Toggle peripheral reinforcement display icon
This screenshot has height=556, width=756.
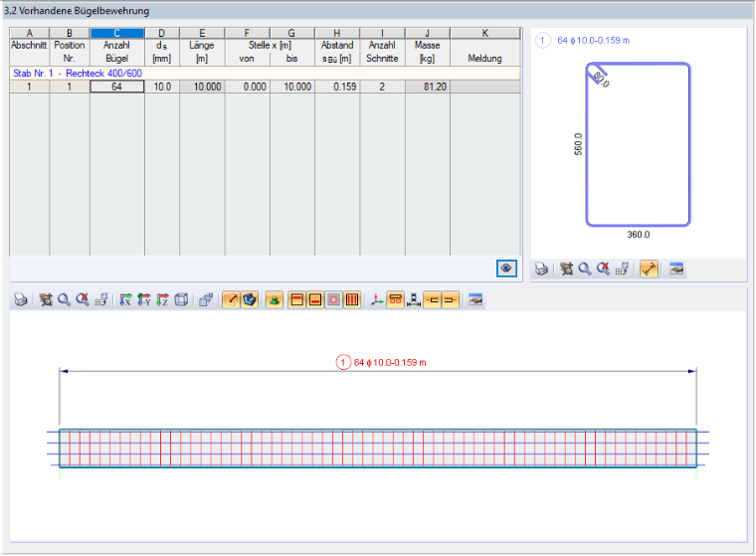pyautogui.click(x=333, y=300)
